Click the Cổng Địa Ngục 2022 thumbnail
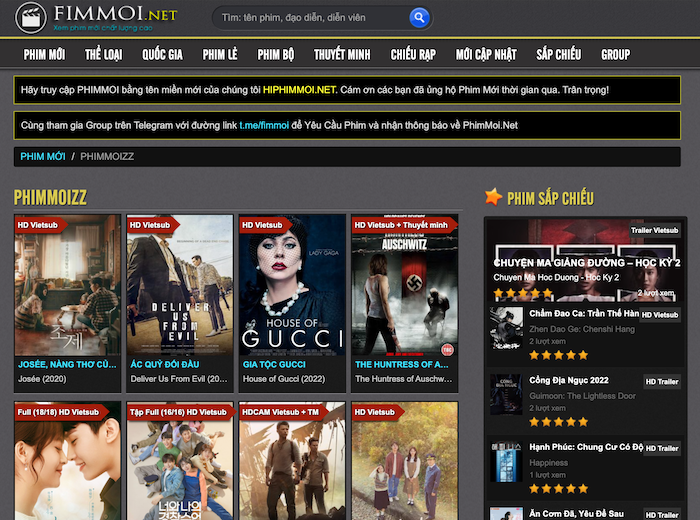 pyautogui.click(x=506, y=395)
